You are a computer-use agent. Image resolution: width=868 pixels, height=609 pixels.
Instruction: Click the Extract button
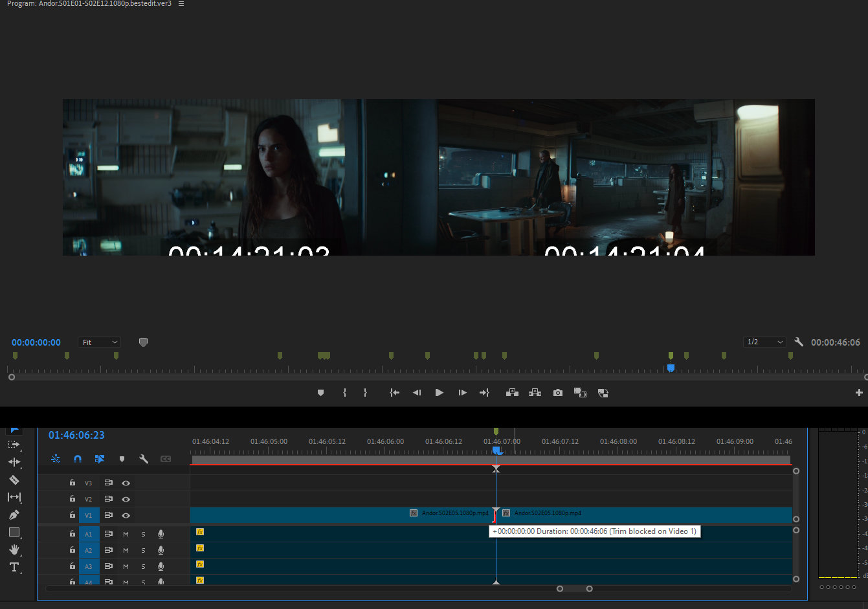pos(535,393)
